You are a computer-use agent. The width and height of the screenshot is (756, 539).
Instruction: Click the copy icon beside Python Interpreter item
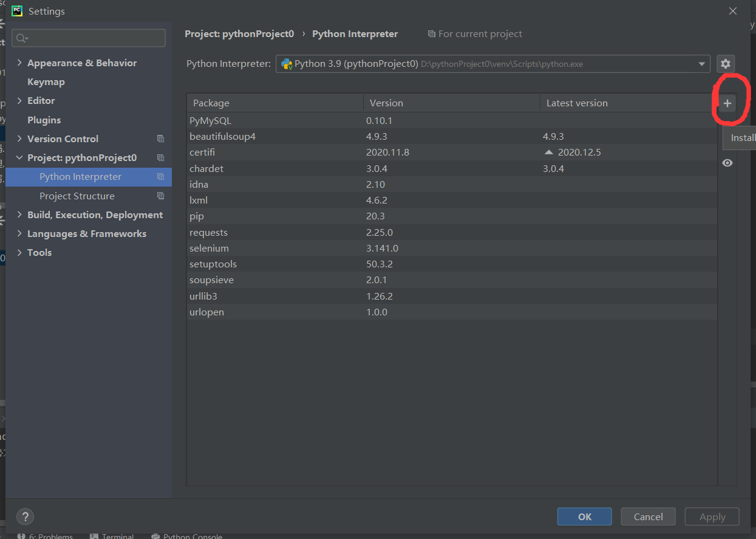[x=160, y=177]
